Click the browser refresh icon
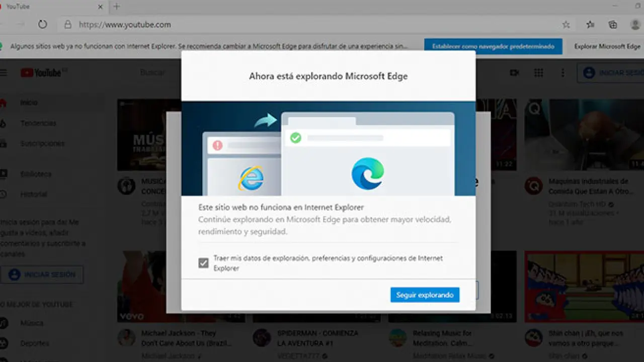Image resolution: width=644 pixels, height=362 pixels. [43, 24]
